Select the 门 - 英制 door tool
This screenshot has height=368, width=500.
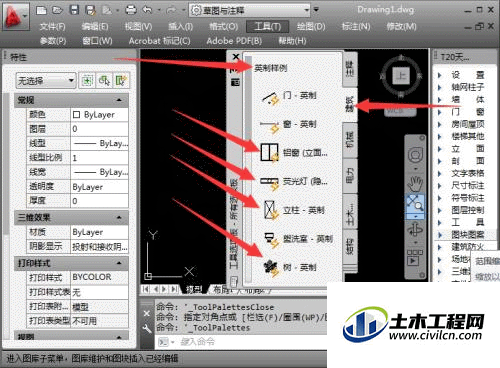click(x=289, y=96)
